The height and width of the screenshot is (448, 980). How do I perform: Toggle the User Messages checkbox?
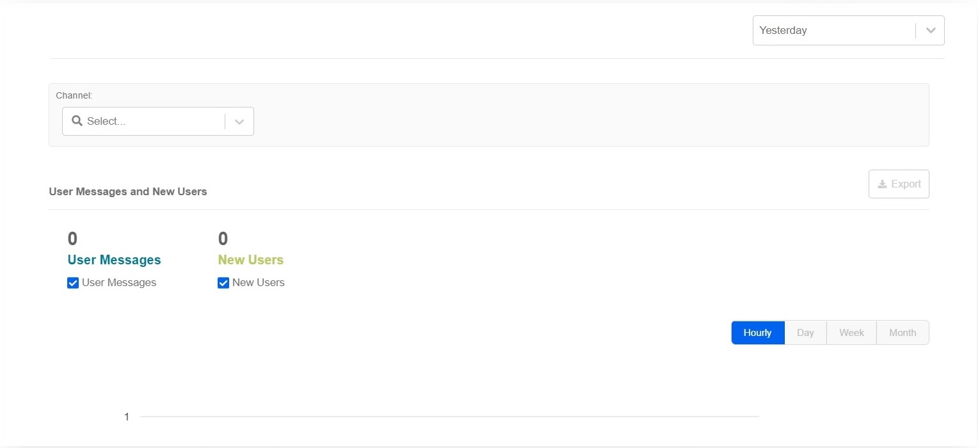73,283
